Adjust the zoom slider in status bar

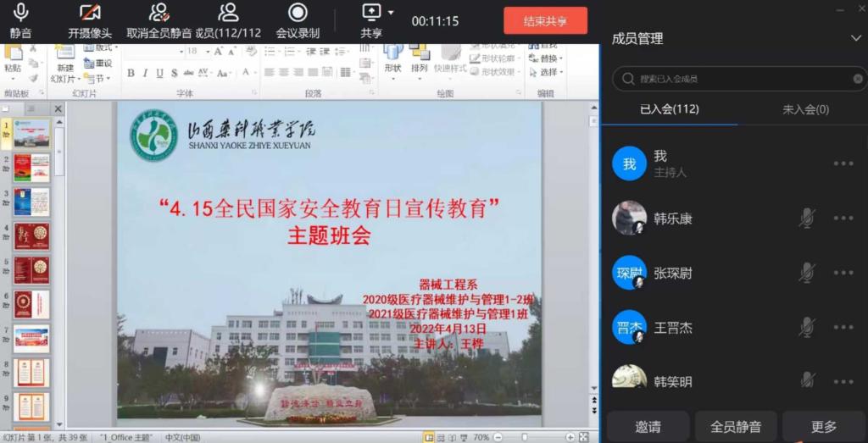[x=526, y=437]
